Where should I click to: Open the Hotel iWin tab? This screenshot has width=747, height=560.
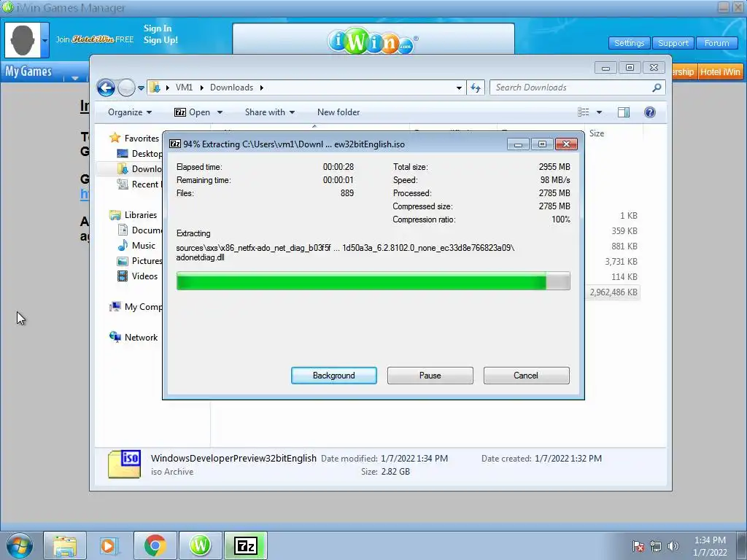[x=720, y=72]
